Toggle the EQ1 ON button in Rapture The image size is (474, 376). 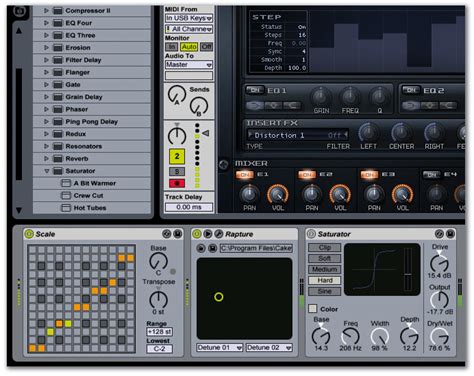255,90
